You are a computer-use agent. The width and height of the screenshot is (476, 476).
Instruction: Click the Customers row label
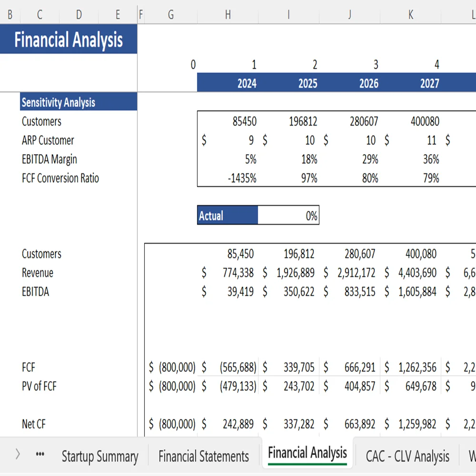click(41, 121)
